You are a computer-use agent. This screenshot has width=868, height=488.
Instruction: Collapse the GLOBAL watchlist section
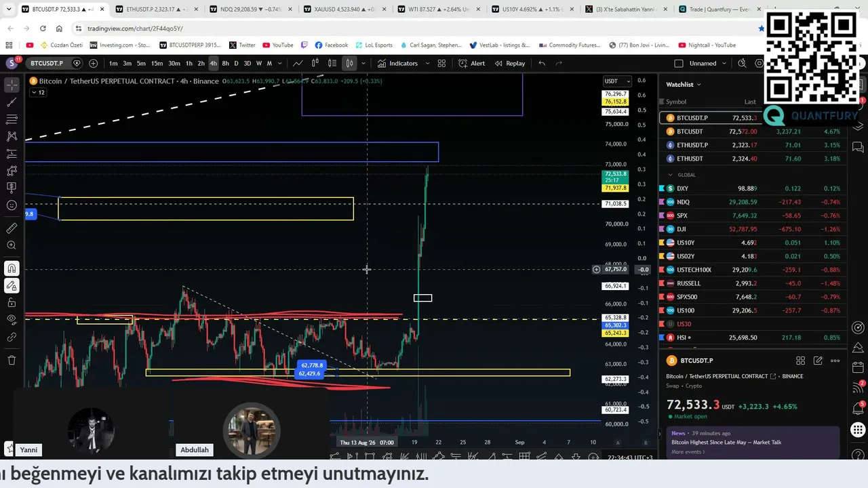pyautogui.click(x=671, y=175)
